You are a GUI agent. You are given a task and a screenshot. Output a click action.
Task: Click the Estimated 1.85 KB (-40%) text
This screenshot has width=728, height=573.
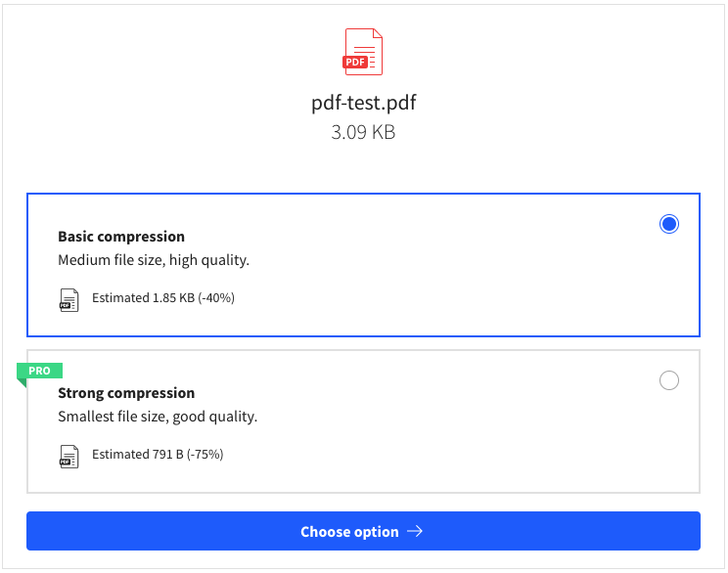(163, 298)
